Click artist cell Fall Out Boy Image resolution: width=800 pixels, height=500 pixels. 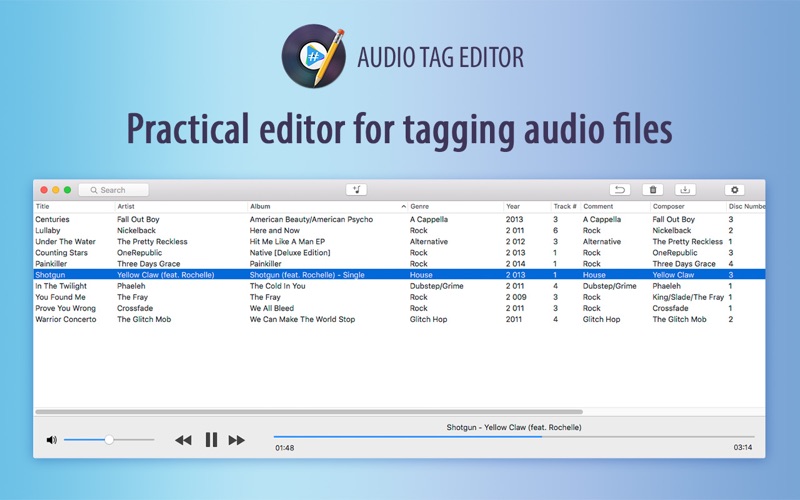pyautogui.click(x=138, y=219)
